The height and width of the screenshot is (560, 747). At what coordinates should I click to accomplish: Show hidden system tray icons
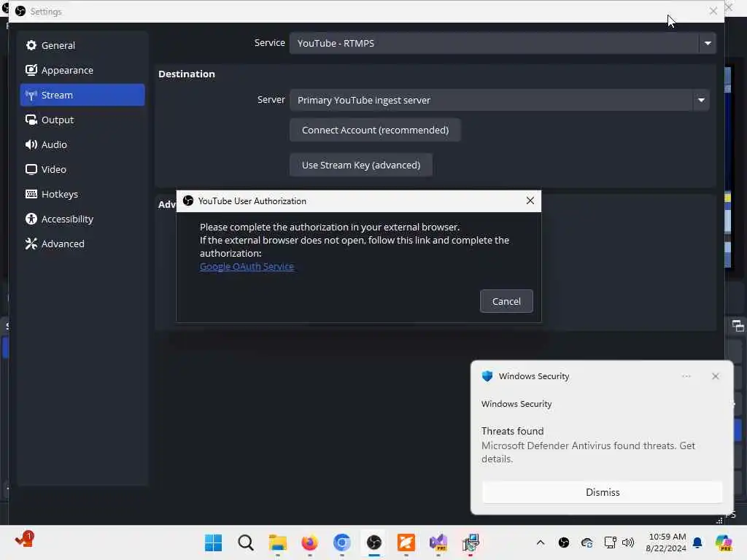[541, 542]
